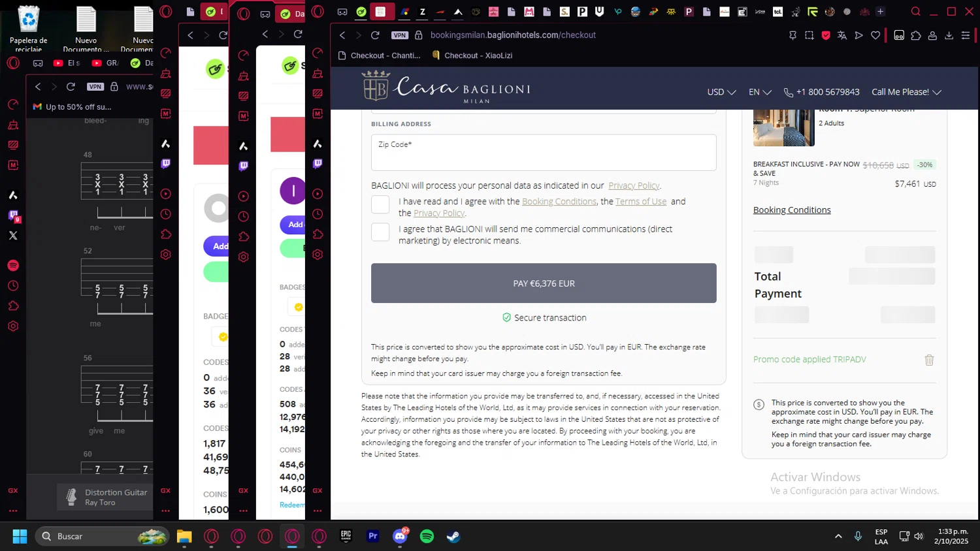The image size is (980, 551).
Task: Search tabs using the magnifier icon
Action: coord(916,12)
